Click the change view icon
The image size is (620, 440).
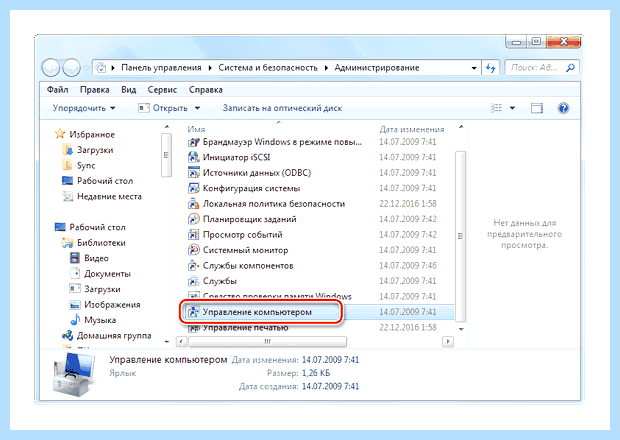click(497, 108)
